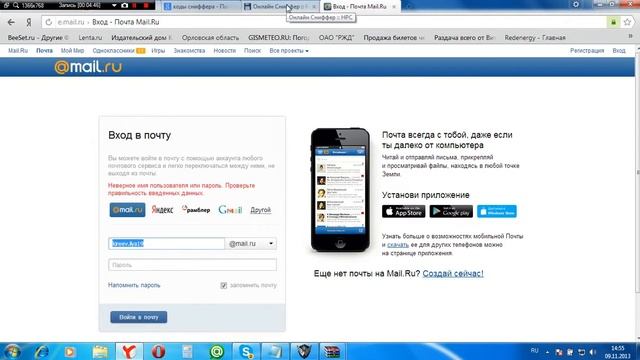Open the Mail.Ru Agent taskbar icon
Screen dimensions: 640x360
tap(217, 351)
